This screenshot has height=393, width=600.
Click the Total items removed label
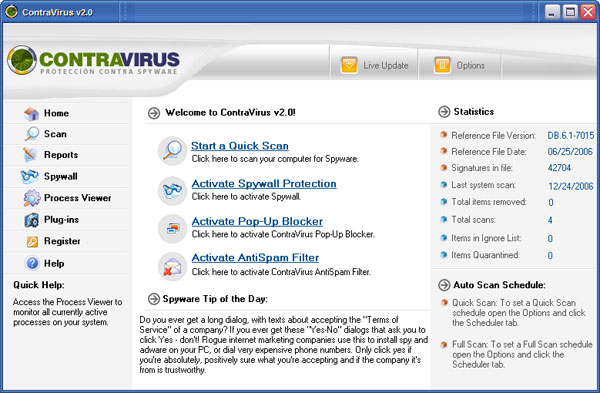[x=489, y=202]
